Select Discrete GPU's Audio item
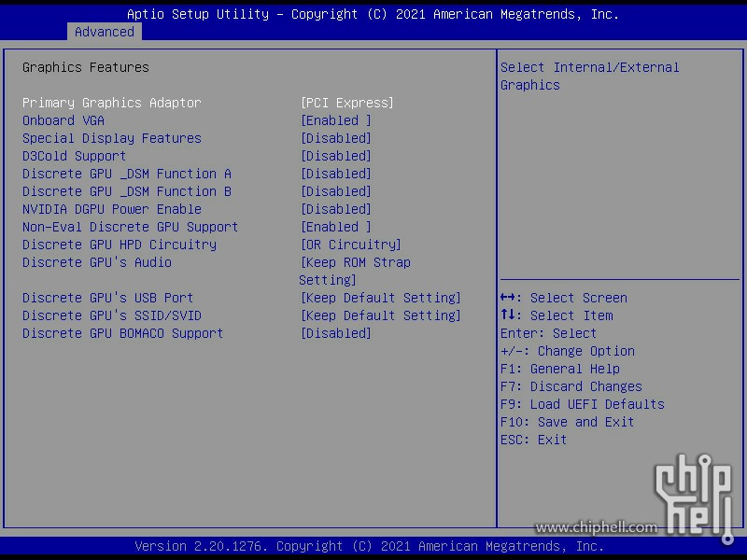Viewport: 747px width, 560px height. [97, 262]
